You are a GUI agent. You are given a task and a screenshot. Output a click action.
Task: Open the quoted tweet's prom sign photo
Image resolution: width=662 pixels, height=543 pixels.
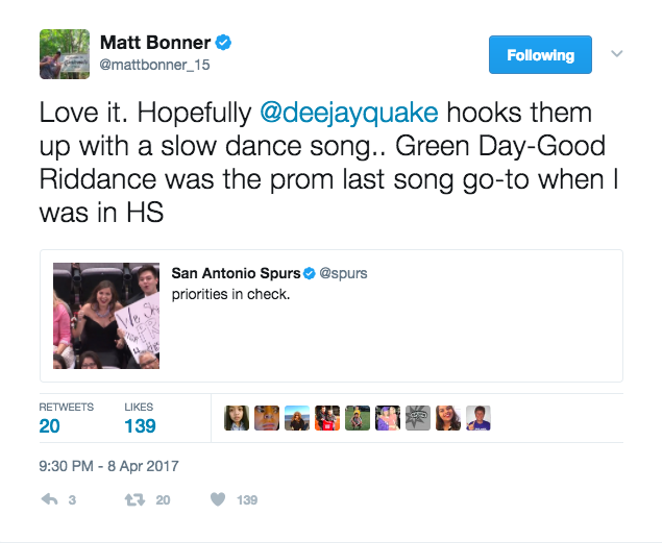pyautogui.click(x=106, y=316)
